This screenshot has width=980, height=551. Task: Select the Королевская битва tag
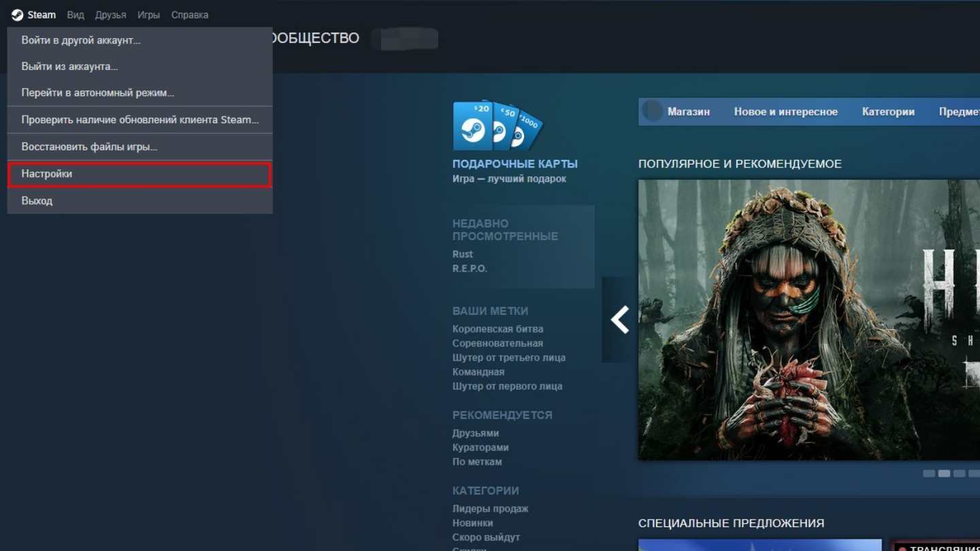[x=497, y=329]
